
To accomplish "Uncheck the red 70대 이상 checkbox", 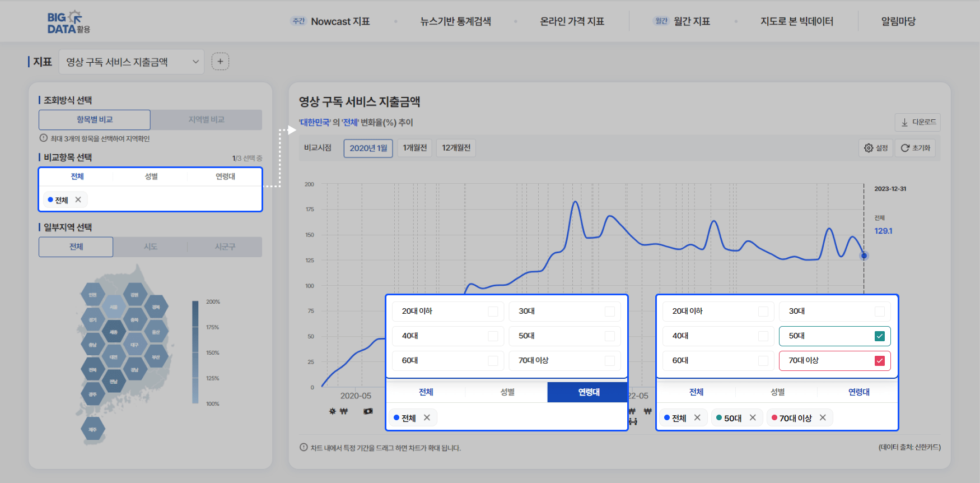I will pyautogui.click(x=879, y=361).
